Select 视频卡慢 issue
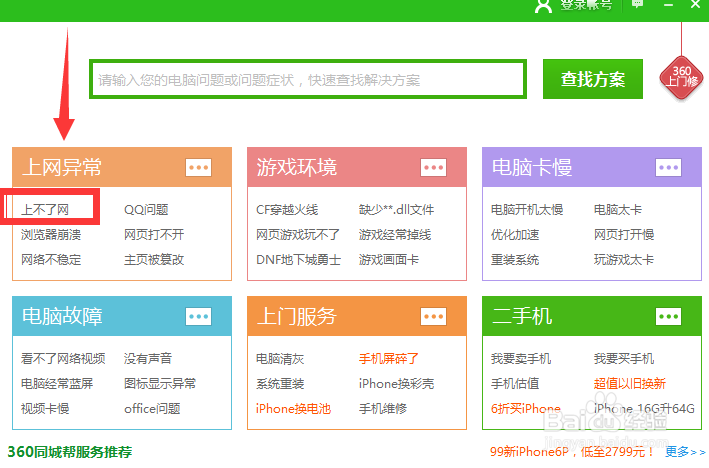 [45, 408]
